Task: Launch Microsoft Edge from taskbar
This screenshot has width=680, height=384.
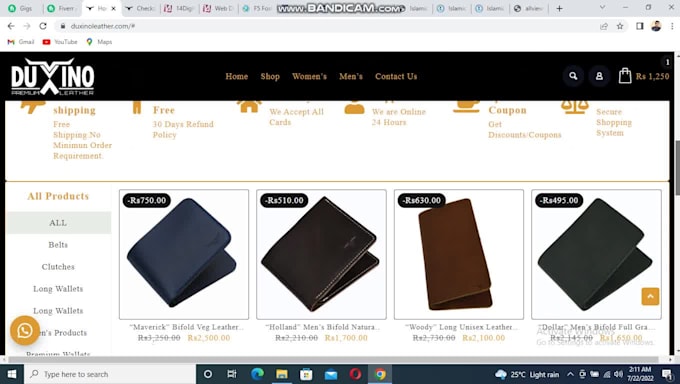Action: pyautogui.click(x=257, y=374)
